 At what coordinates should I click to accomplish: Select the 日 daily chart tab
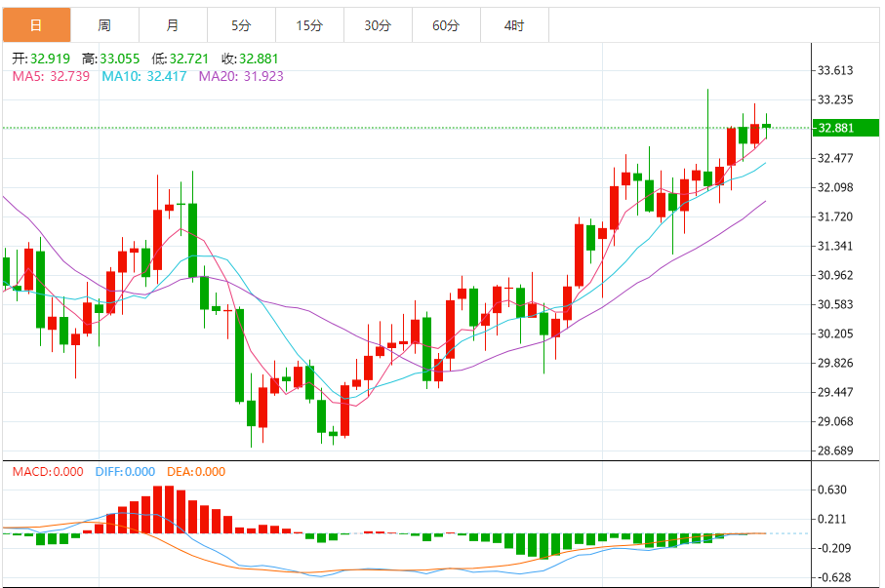tap(37, 25)
